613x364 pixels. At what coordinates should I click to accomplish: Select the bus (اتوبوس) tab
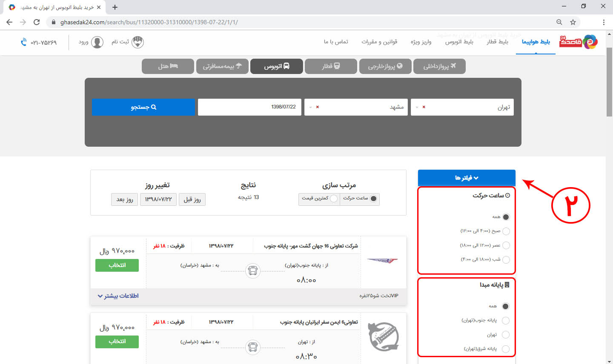[277, 66]
